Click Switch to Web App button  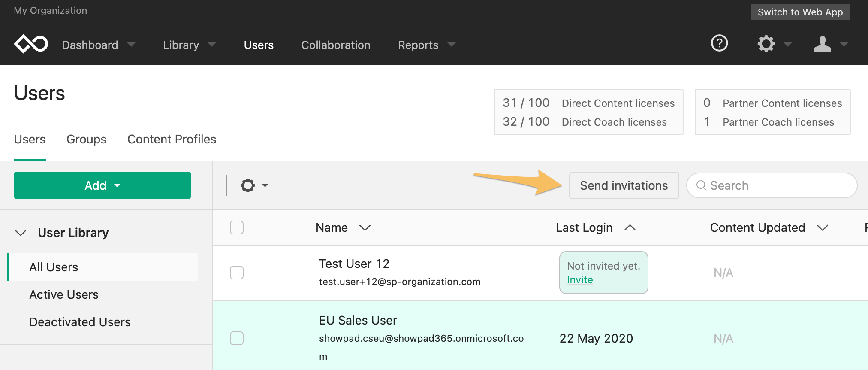coord(800,12)
